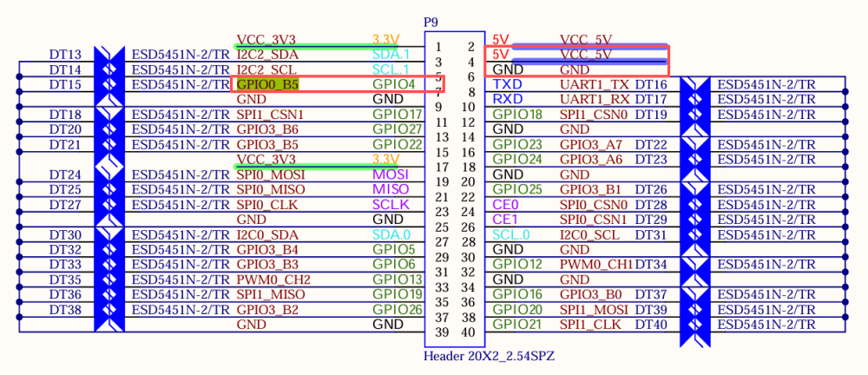Screen dimensions: 868x375
Task: Select the SPI1_CSN0 net label
Action: (594, 115)
